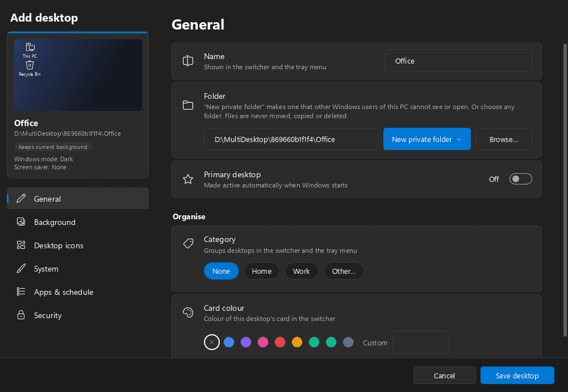Click the star icon beside Primary desktop
Viewport: 568px width, 392px height.
(x=187, y=179)
